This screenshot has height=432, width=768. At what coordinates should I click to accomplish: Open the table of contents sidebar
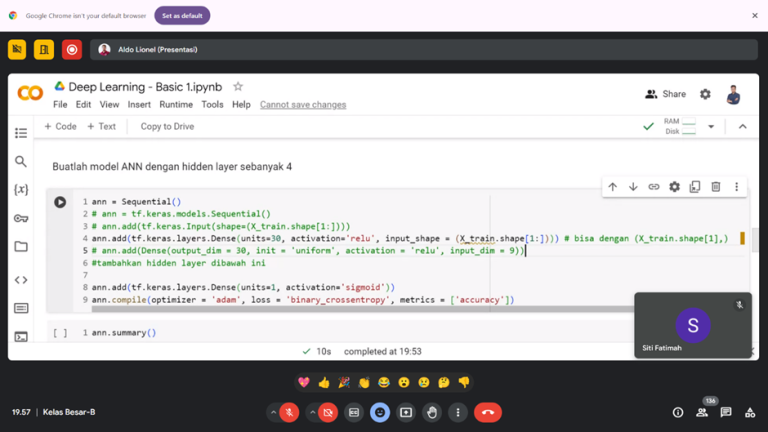(x=21, y=133)
